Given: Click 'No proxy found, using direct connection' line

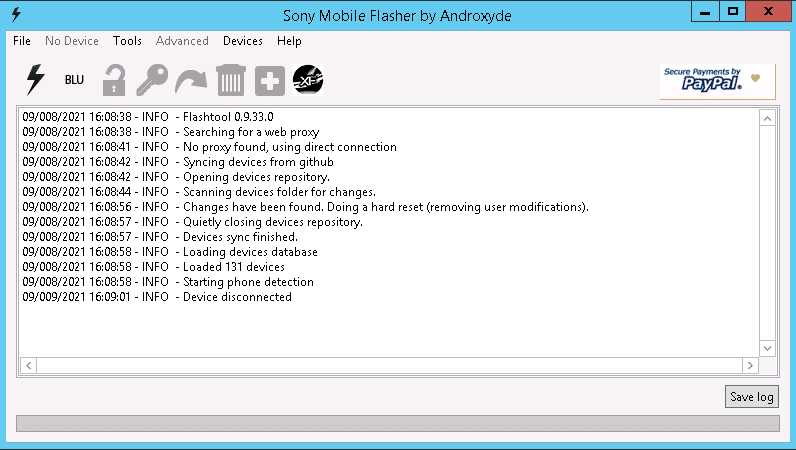Looking at the screenshot, I should tap(209, 147).
